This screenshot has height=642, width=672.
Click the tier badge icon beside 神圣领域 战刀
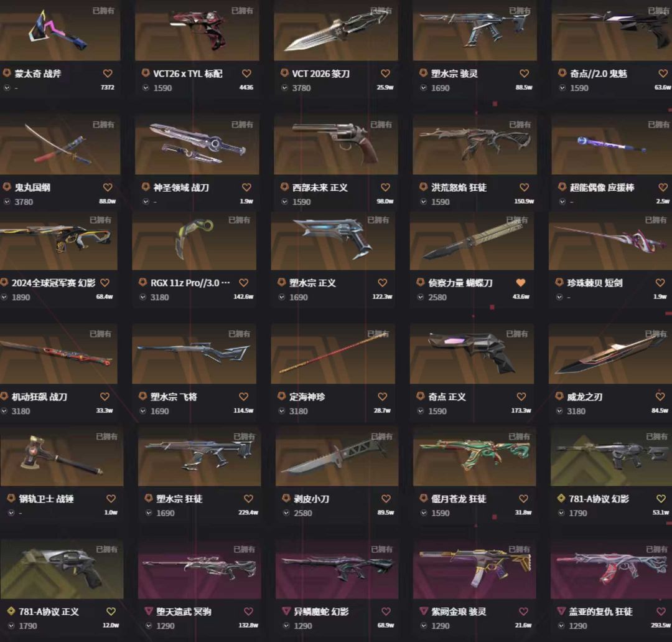146,187
